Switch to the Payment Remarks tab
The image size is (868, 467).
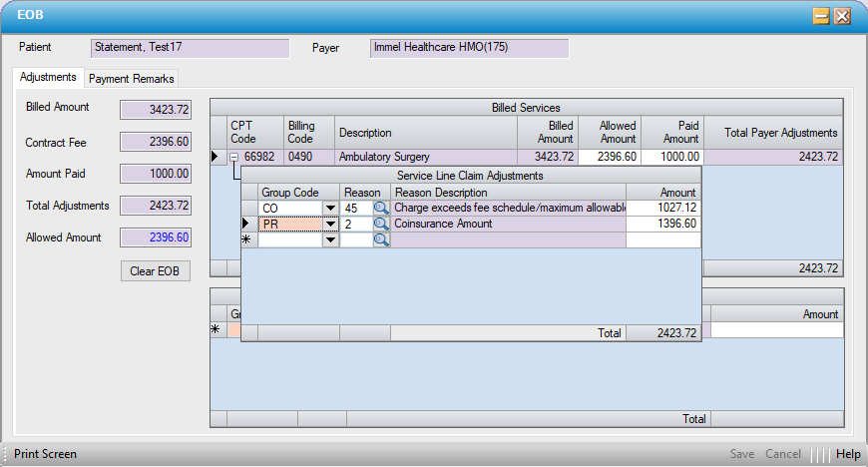tap(132, 79)
